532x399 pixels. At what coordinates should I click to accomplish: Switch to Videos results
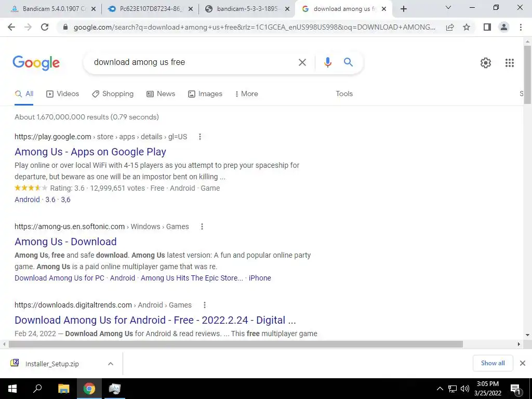click(62, 94)
